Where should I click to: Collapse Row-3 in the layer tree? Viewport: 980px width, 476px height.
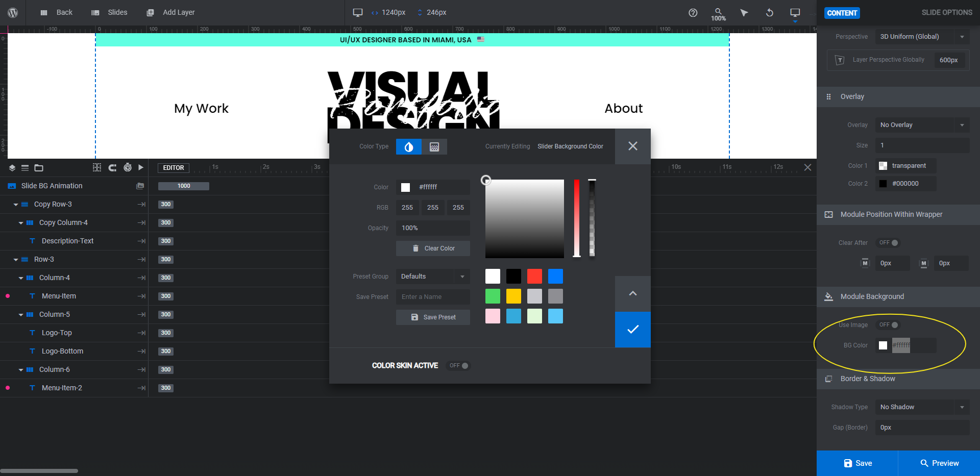16,260
